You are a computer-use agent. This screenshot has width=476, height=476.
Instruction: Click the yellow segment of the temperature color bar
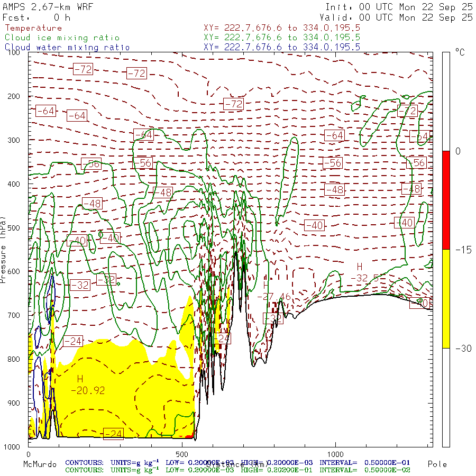click(x=446, y=299)
